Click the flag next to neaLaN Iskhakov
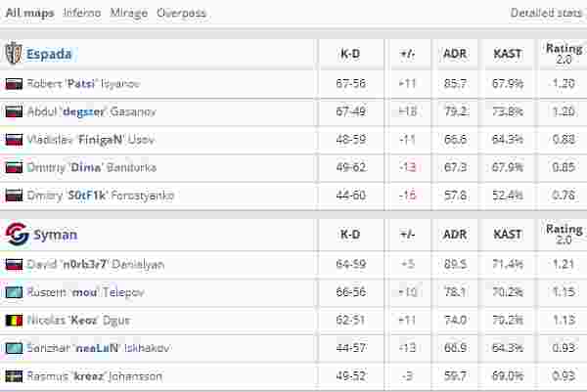Viewport: 587px width, 392px height. tap(15, 348)
